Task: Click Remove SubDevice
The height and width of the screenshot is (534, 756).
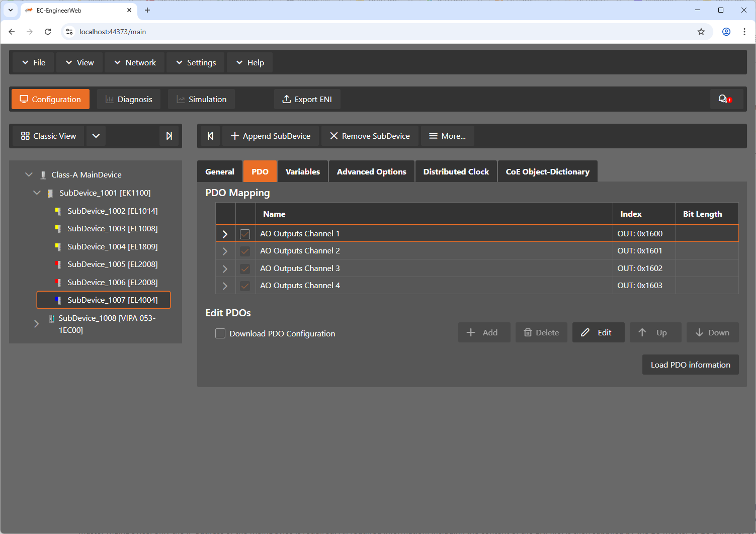Action: click(x=370, y=136)
